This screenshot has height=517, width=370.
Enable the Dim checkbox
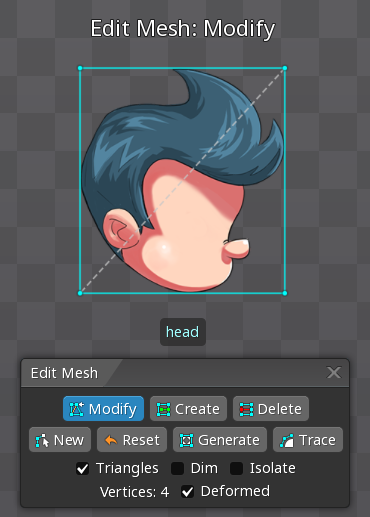tap(177, 468)
